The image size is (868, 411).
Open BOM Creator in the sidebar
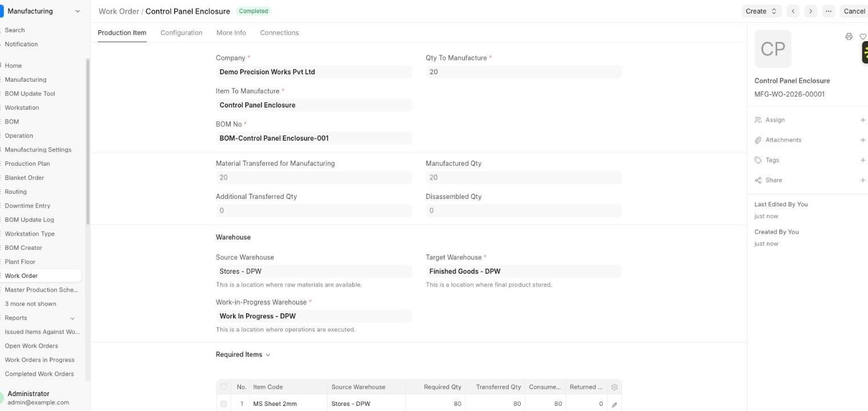click(23, 248)
